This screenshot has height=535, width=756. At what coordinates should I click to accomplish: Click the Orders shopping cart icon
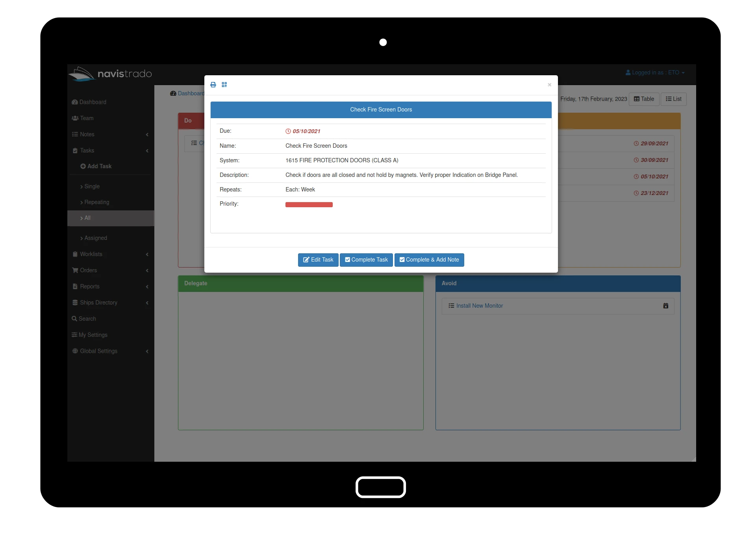point(75,270)
